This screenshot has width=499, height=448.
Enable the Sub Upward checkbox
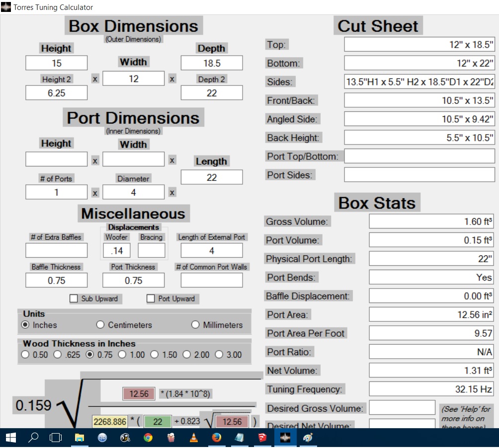click(74, 299)
